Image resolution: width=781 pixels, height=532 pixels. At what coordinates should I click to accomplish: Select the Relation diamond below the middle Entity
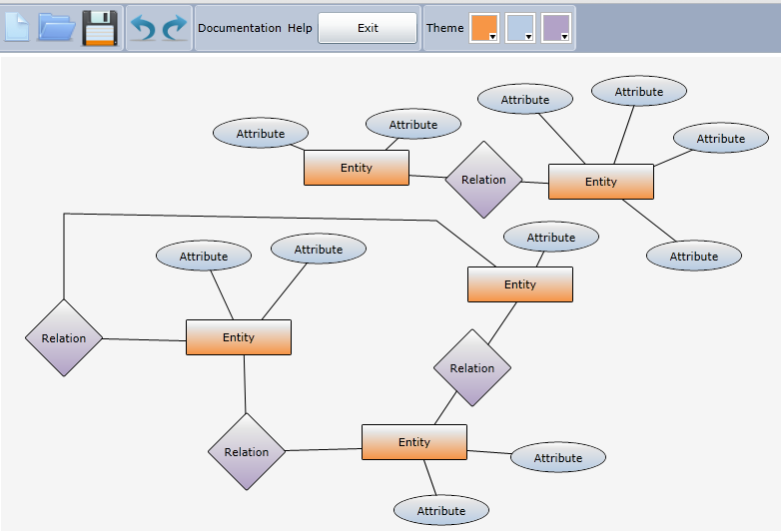click(x=472, y=367)
